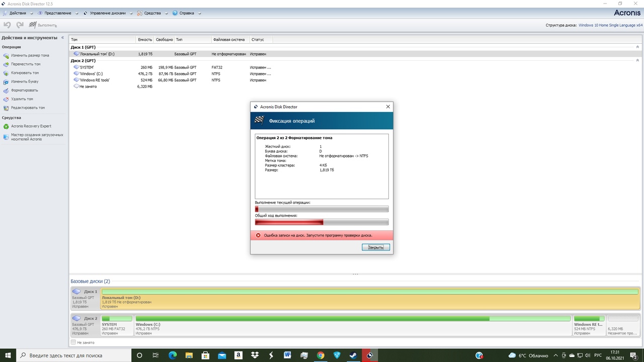644x362 pixels.
Task: Open the Amazon app from the taskbar
Action: (238, 355)
